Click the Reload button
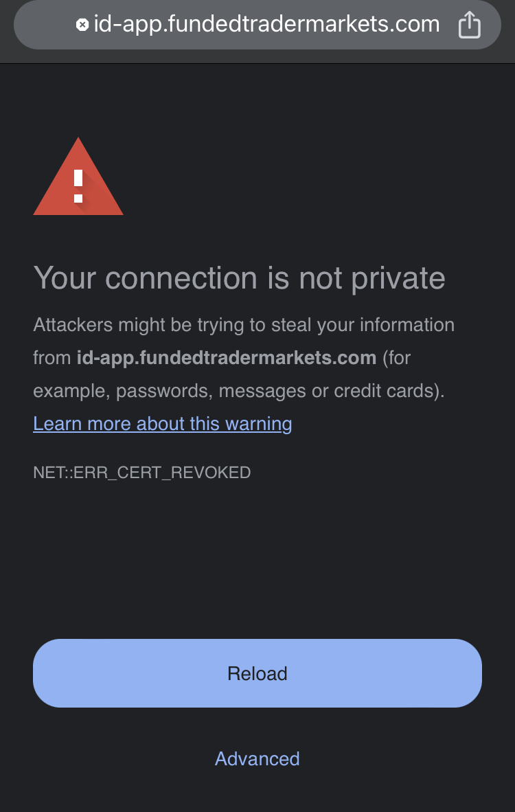515x812 pixels. pos(257,673)
